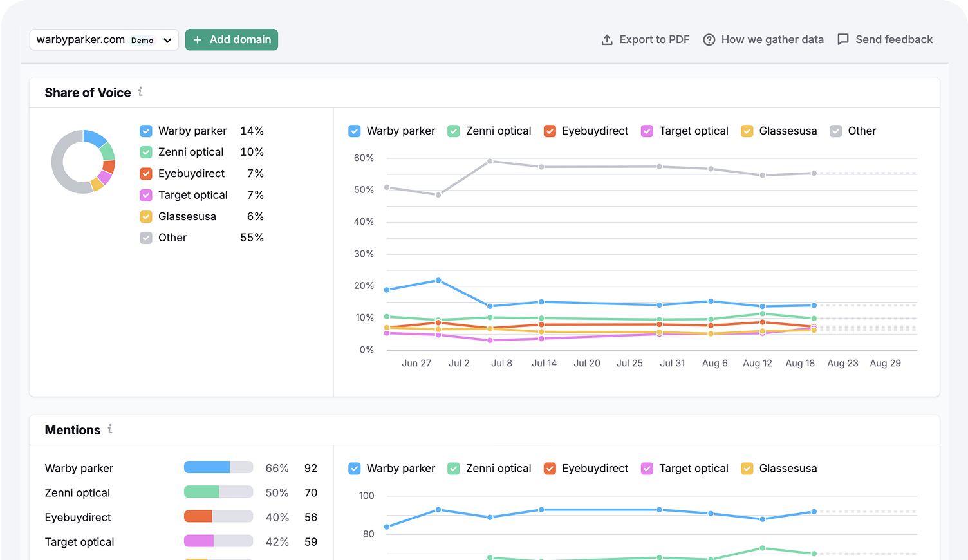The height and width of the screenshot is (560, 968).
Task: Click the Other data point at 60% peak
Action: tap(490, 161)
